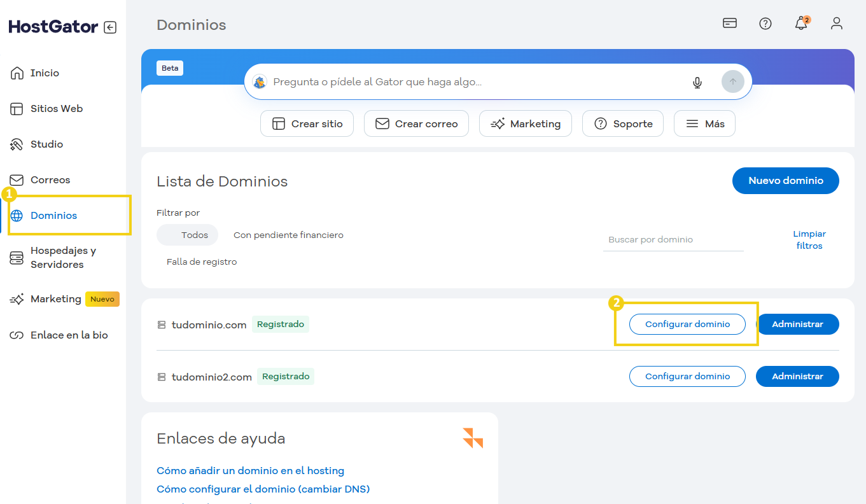
Task: Filter domains by Falla de registro
Action: 201,262
